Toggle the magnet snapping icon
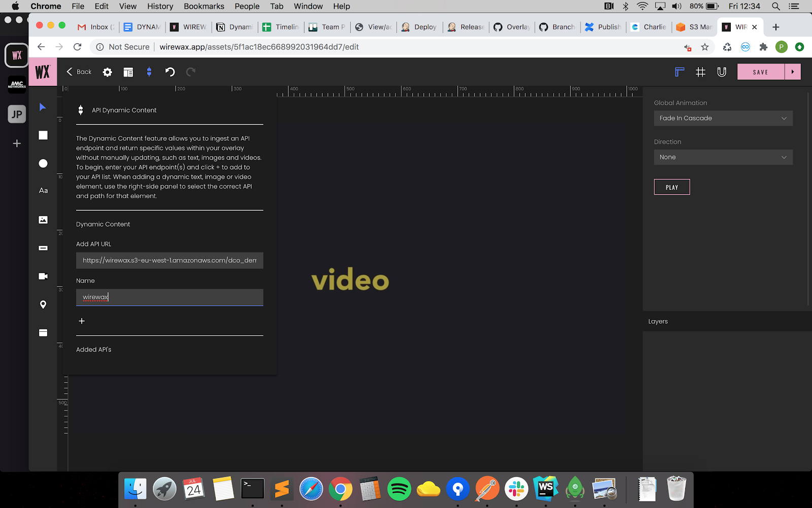The height and width of the screenshot is (508, 812). click(722, 72)
